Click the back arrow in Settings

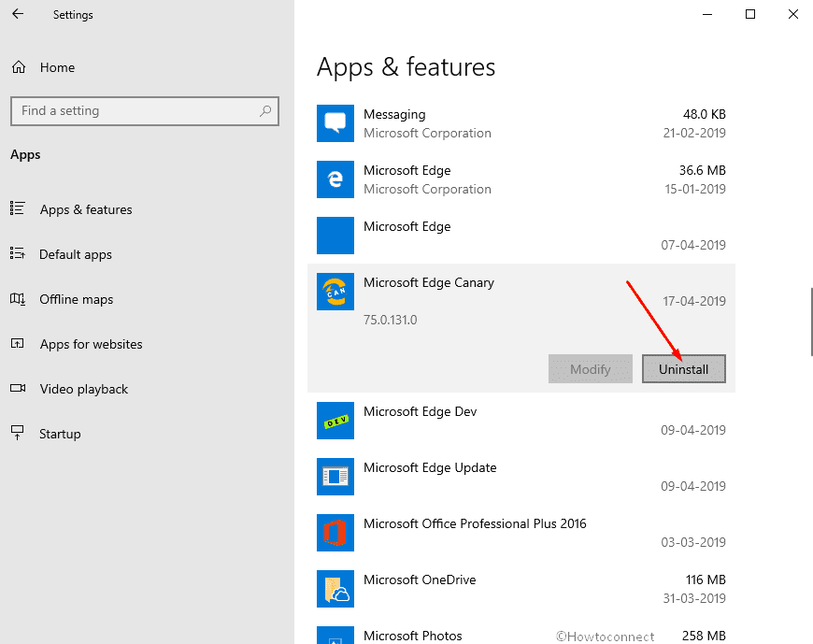point(18,14)
